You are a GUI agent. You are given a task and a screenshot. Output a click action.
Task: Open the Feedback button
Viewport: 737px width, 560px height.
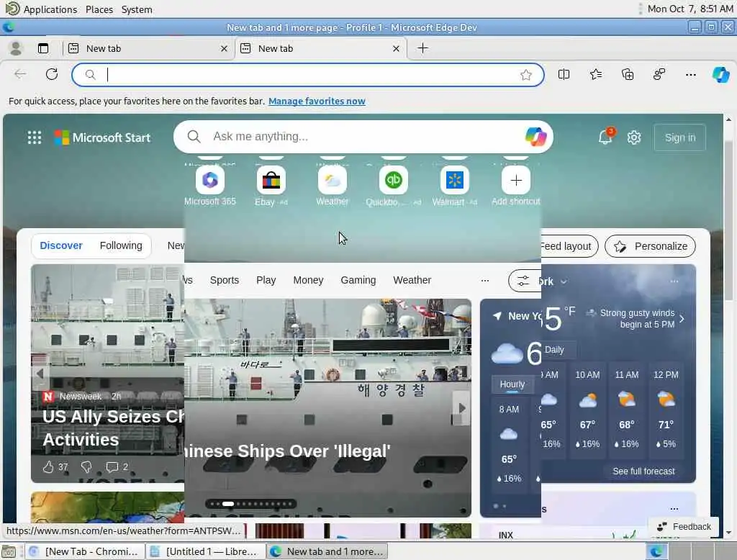point(684,527)
